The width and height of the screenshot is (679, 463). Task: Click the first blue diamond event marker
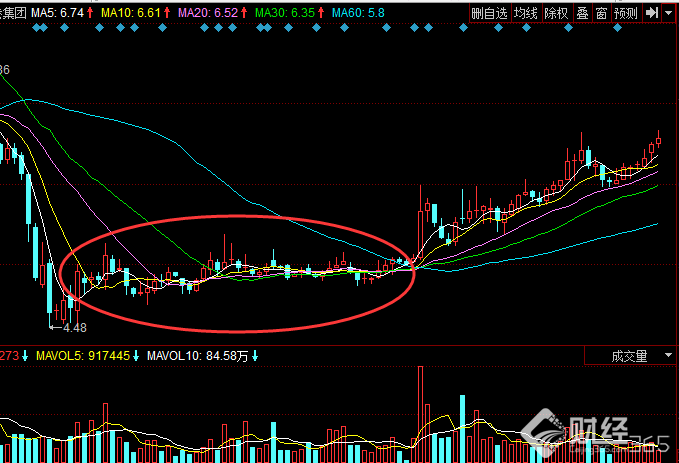pos(36,28)
